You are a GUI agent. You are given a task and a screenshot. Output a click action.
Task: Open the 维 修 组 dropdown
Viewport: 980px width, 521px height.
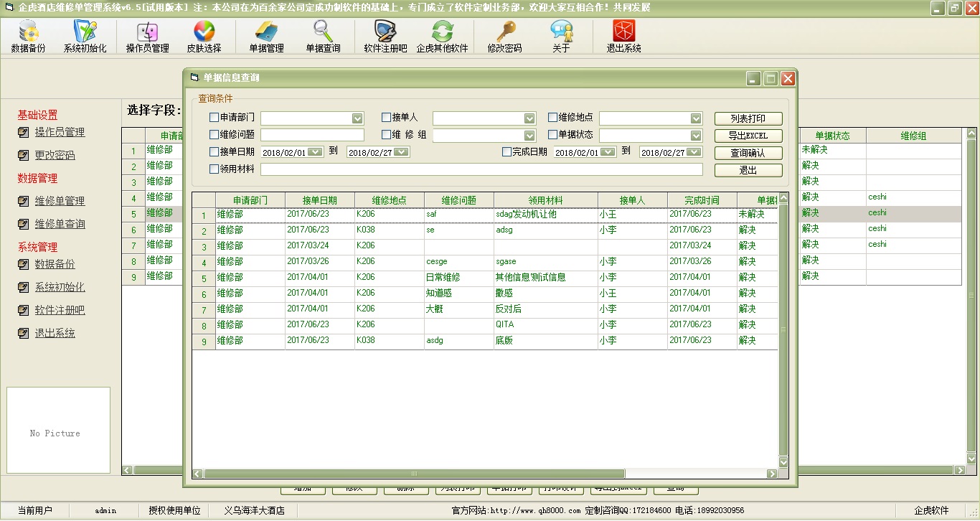(529, 136)
